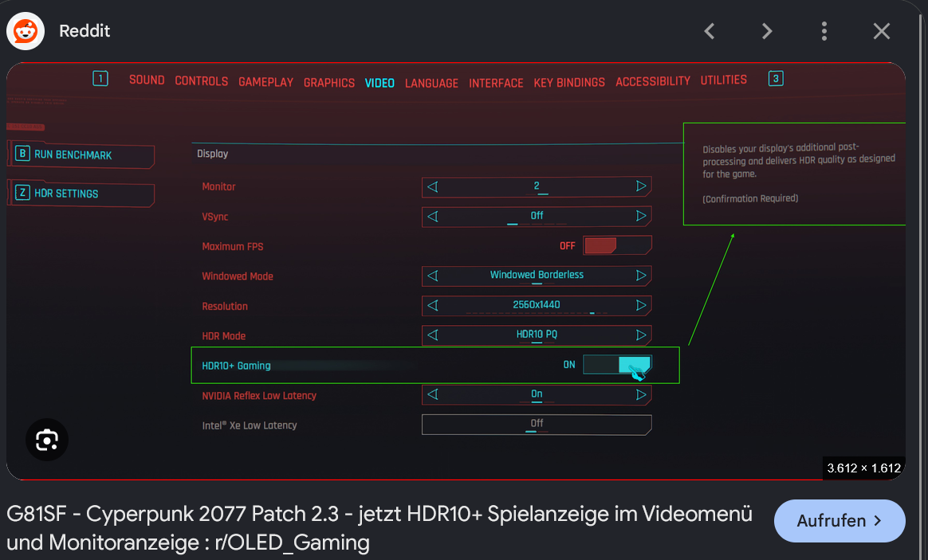This screenshot has height=560, width=928.
Task: Click the Monitor label
Action: (218, 187)
